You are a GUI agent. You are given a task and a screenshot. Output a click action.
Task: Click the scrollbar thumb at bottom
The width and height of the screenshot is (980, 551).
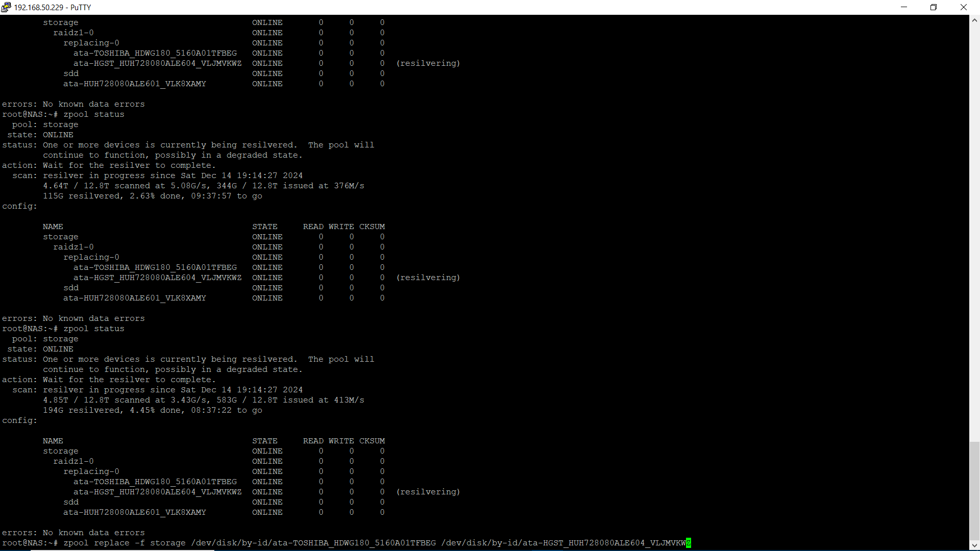click(x=974, y=490)
